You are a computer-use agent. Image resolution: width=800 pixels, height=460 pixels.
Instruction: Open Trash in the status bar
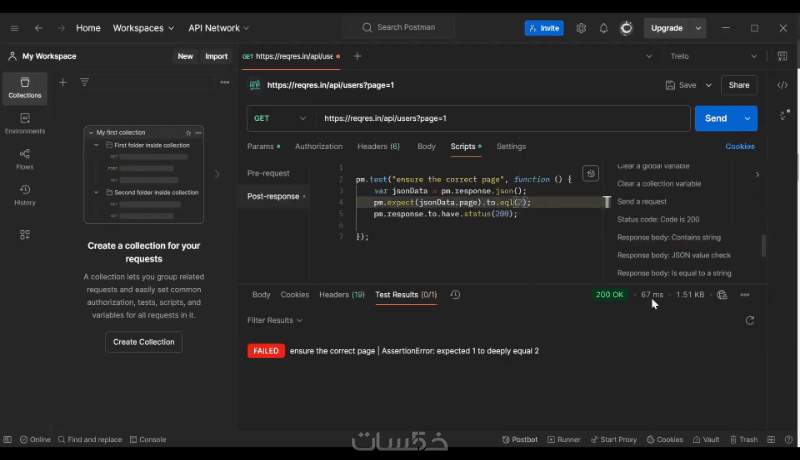[x=743, y=440]
